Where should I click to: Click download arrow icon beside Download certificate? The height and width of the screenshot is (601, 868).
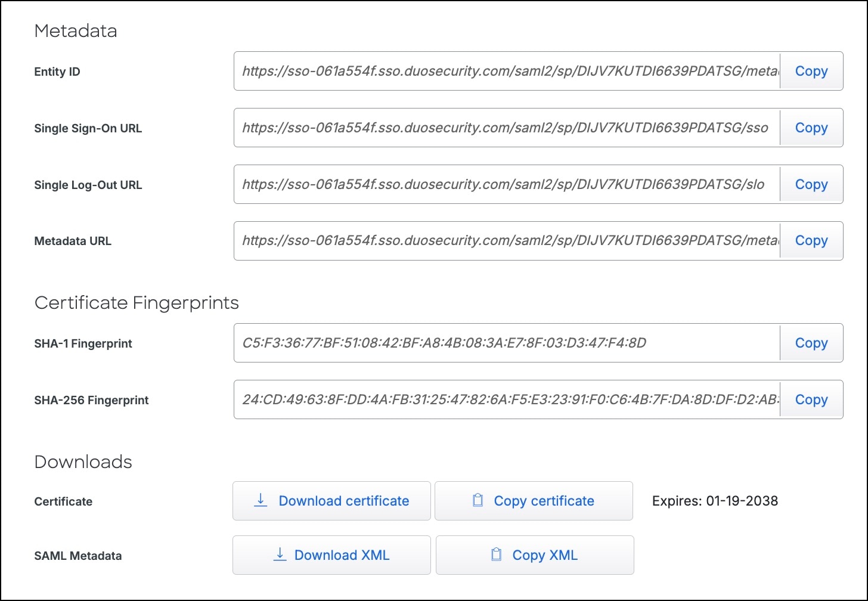[261, 501]
